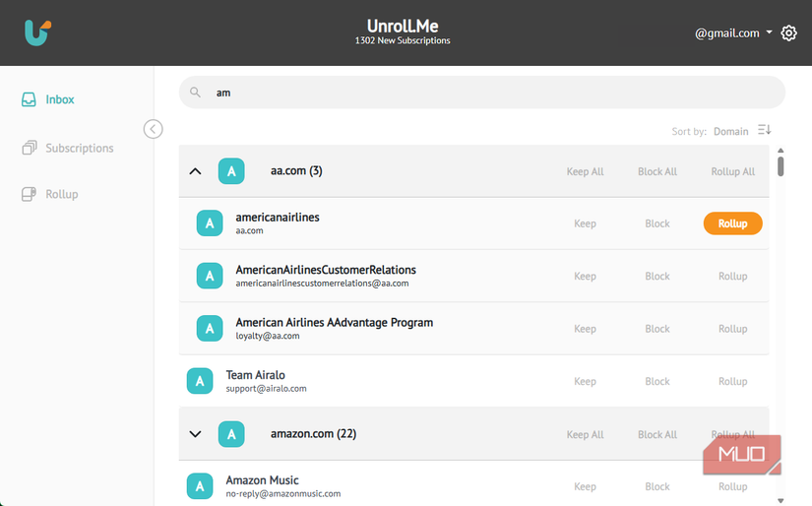Rollup the Team Airalo subscription

[732, 381]
